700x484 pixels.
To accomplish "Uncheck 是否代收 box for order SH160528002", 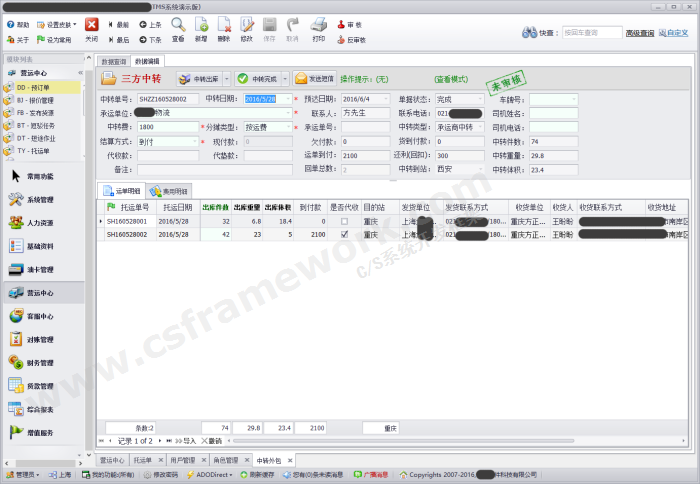I will 344,234.
